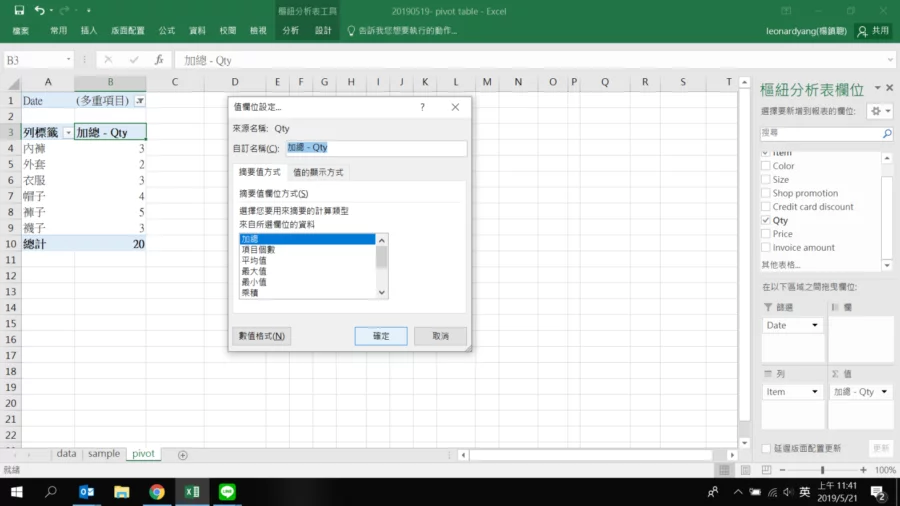Click the list scroll-up arrow in dialog
This screenshot has width=900, height=506.
coord(382,240)
